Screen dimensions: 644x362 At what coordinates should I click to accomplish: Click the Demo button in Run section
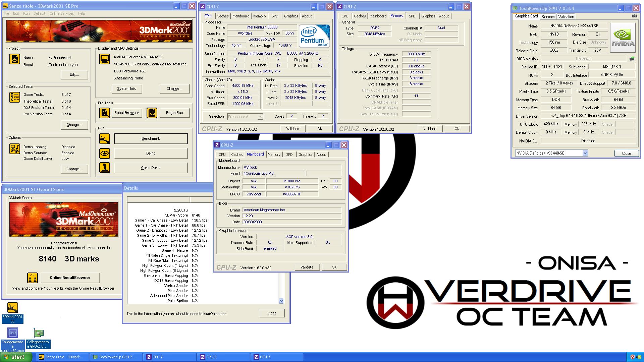point(151,154)
